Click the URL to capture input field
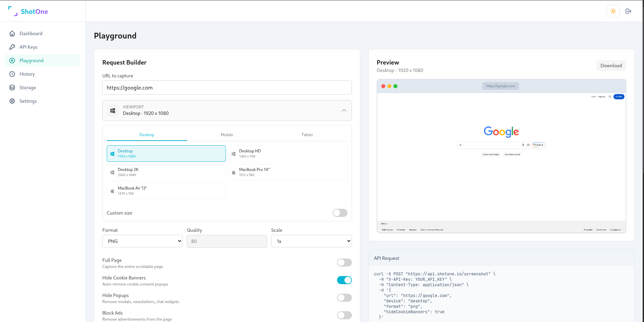644x322 pixels. (x=227, y=88)
